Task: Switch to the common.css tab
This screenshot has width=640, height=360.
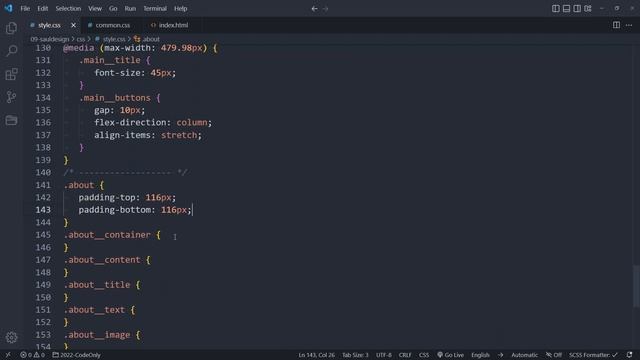Action: tap(113, 25)
